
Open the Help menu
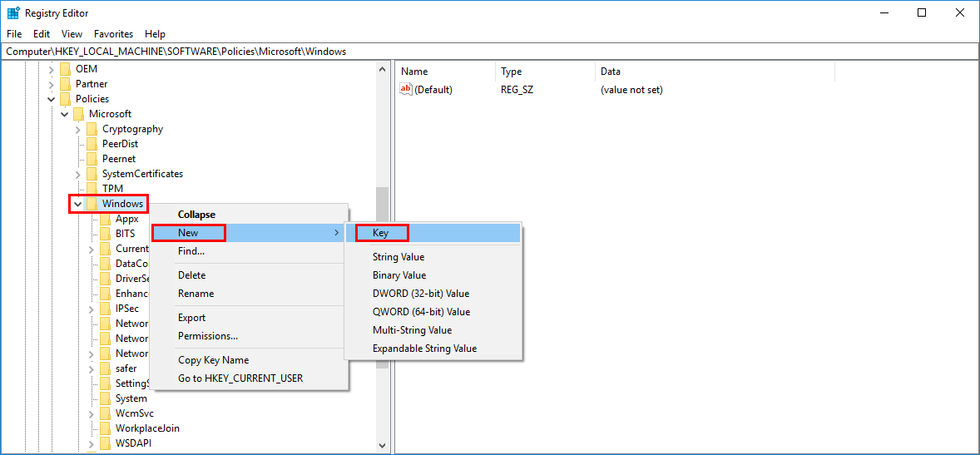click(155, 34)
